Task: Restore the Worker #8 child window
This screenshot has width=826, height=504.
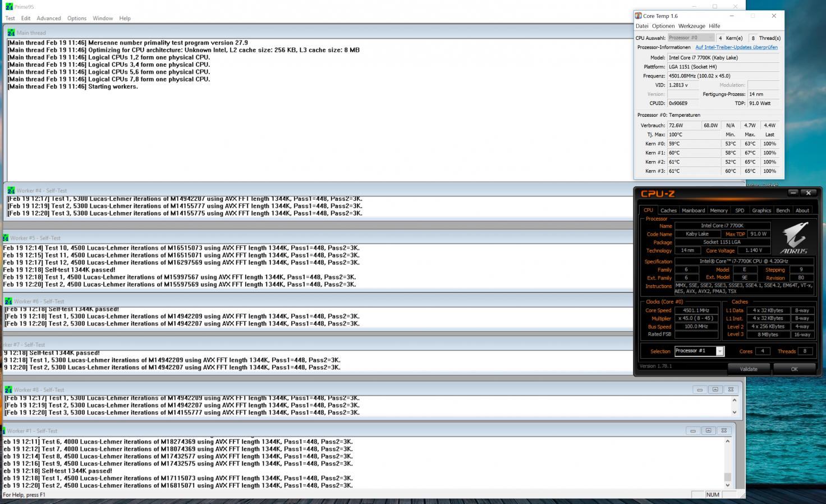Action: 715,390
